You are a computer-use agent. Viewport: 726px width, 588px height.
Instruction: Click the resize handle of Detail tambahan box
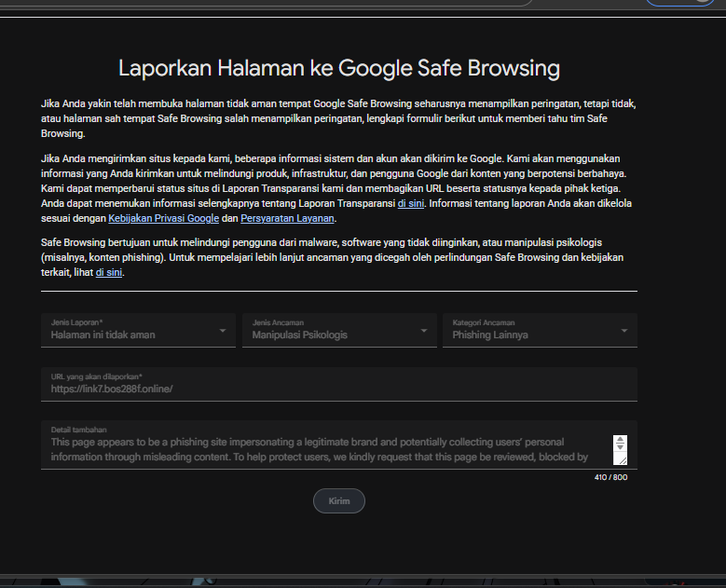pos(623,460)
